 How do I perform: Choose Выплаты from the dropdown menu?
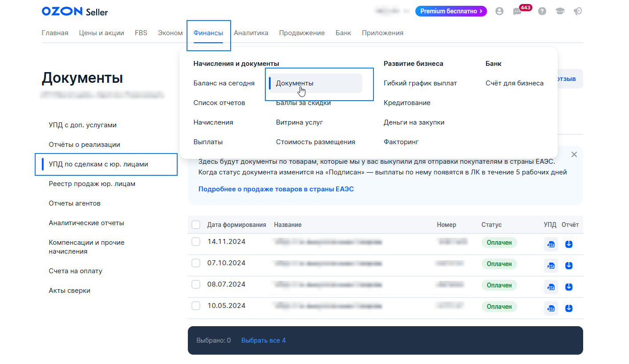pyautogui.click(x=208, y=142)
